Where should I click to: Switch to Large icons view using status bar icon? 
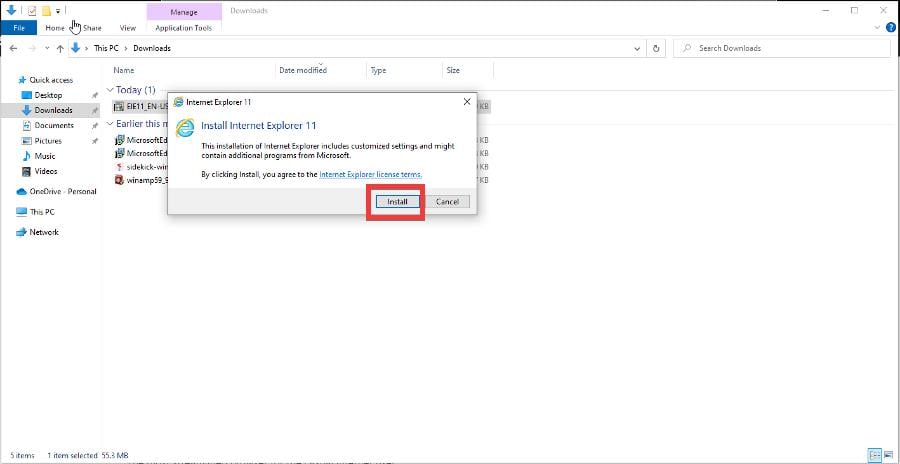tap(889, 455)
